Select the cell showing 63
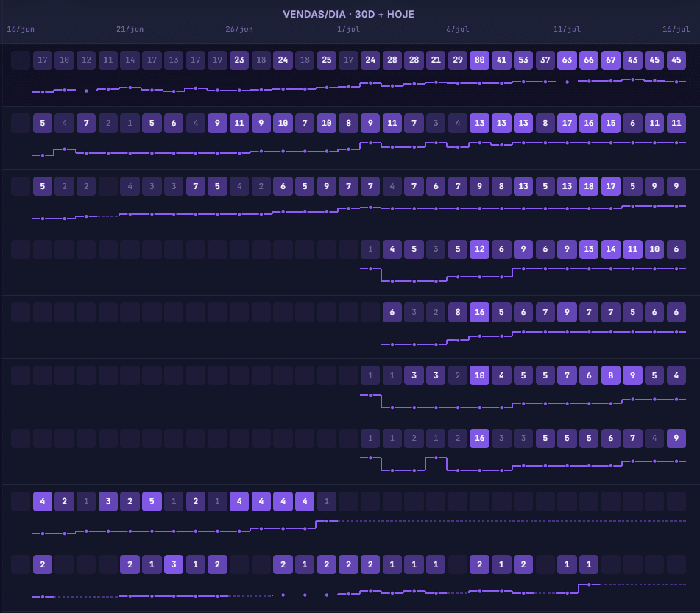 point(567,60)
